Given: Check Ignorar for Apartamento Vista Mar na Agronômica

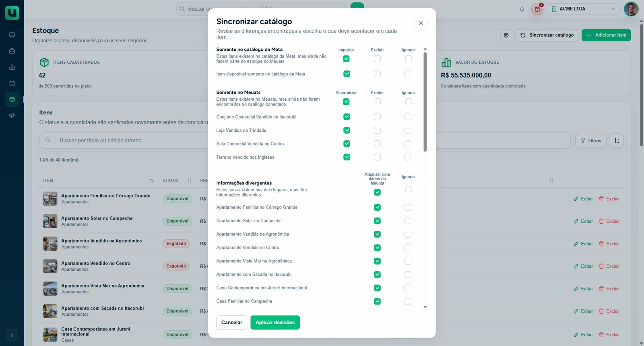Looking at the screenshot, I should point(408,261).
